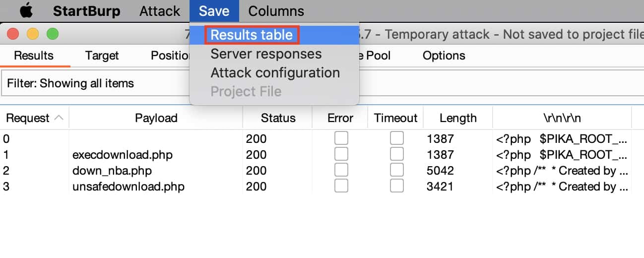The width and height of the screenshot is (644, 258).
Task: Toggle Timeout checkbox for request 0
Action: [x=396, y=138]
